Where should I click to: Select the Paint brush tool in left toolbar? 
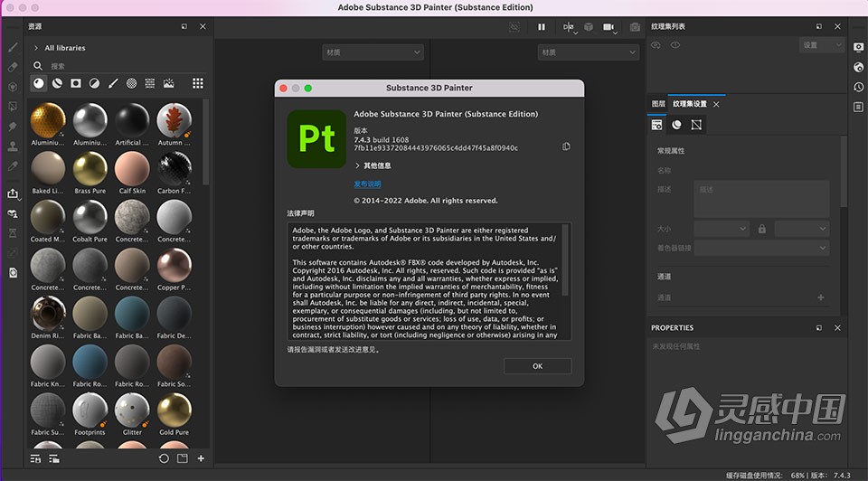13,48
